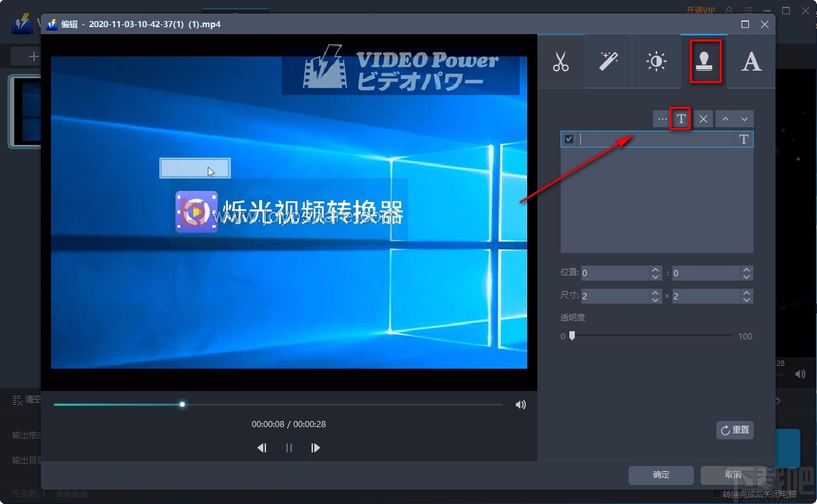Viewport: 817px width, 504px height.
Task: Decrease the size value with its down arrow
Action: click(x=654, y=299)
